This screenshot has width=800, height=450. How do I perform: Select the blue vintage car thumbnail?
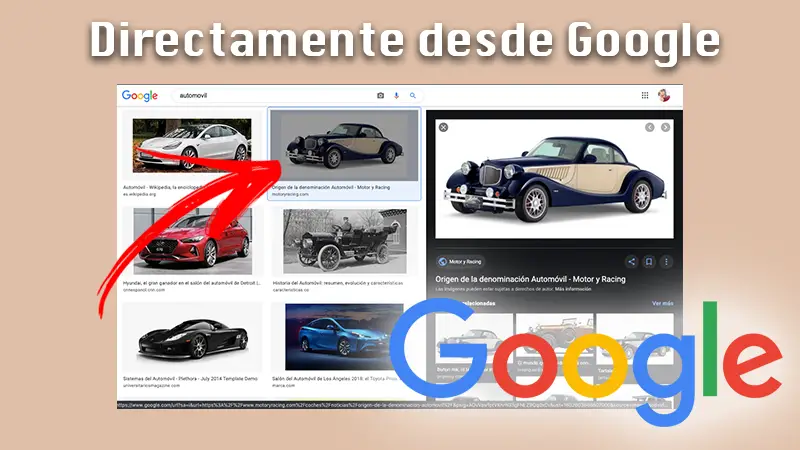[x=344, y=145]
